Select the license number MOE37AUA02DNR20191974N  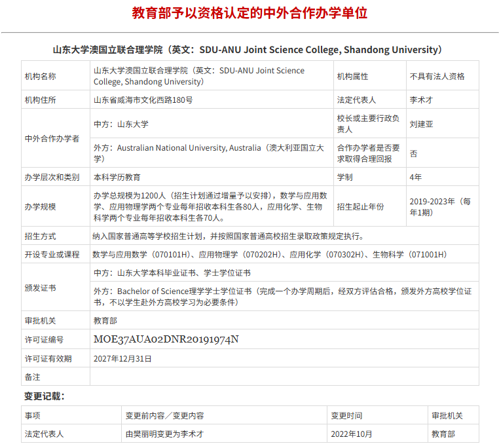(166, 339)
